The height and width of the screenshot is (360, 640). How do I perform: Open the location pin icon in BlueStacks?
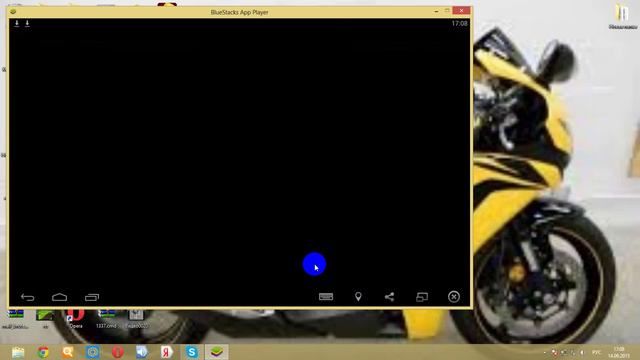(x=358, y=297)
